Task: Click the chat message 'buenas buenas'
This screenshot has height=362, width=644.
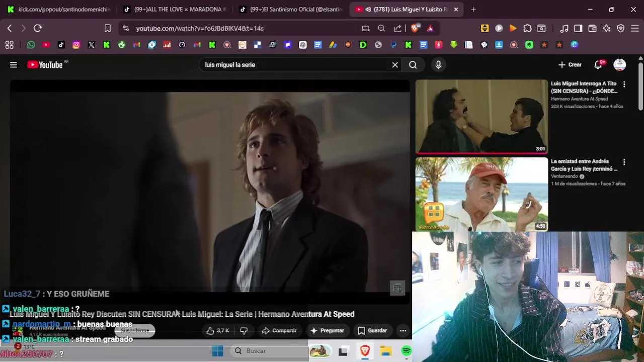Action: point(105,324)
